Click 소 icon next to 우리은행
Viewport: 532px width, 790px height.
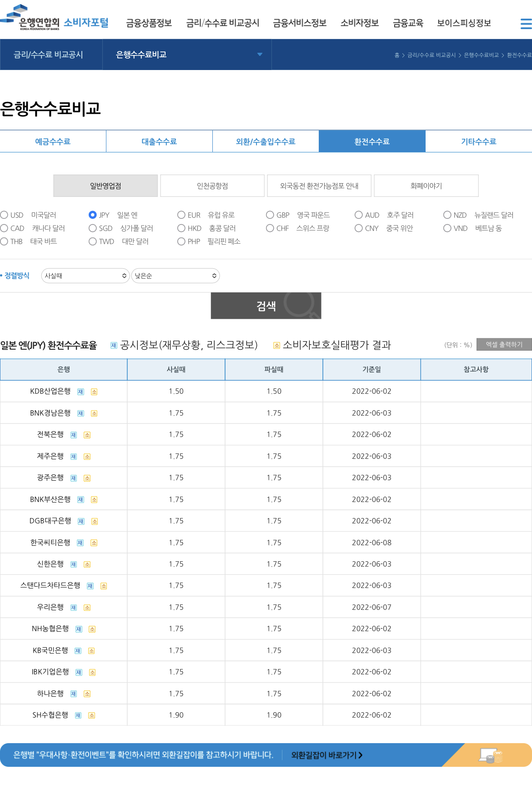(87, 608)
